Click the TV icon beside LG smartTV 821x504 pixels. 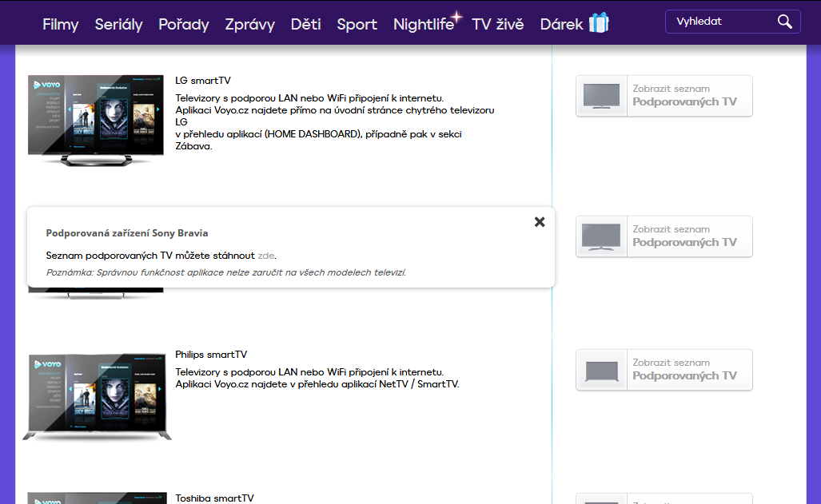pos(601,96)
